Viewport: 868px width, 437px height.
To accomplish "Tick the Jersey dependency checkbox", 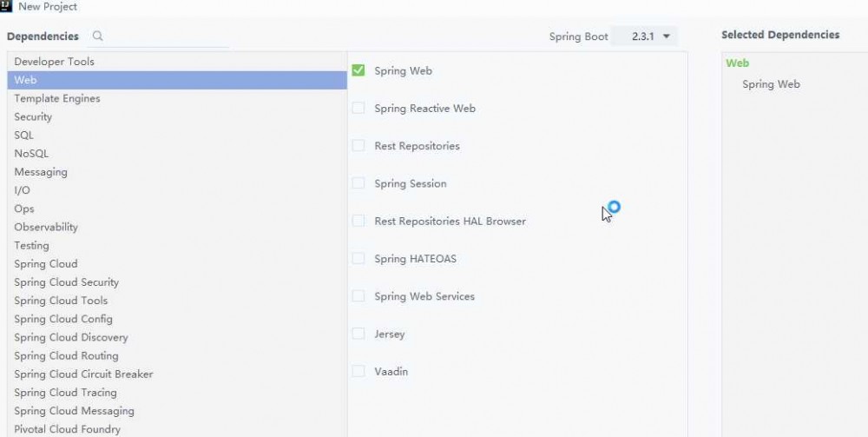I will 358,334.
